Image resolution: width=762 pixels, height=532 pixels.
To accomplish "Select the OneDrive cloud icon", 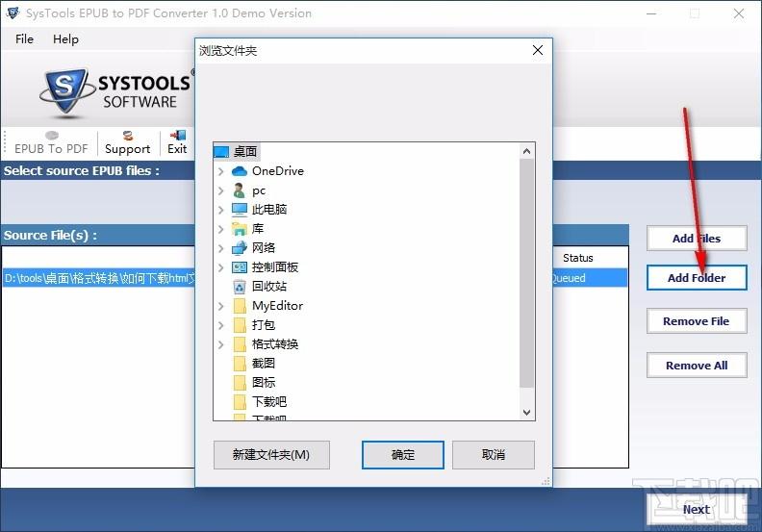I will (x=240, y=171).
